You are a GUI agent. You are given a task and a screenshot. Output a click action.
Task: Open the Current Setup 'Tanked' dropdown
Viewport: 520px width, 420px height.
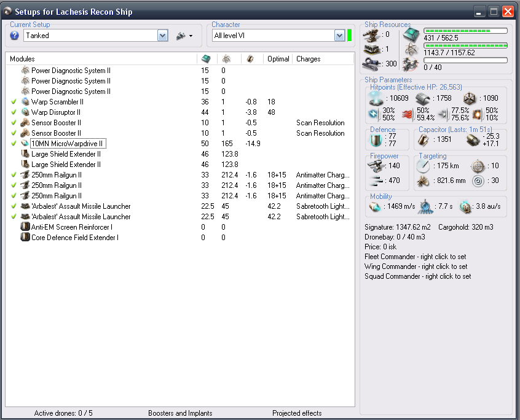click(162, 36)
